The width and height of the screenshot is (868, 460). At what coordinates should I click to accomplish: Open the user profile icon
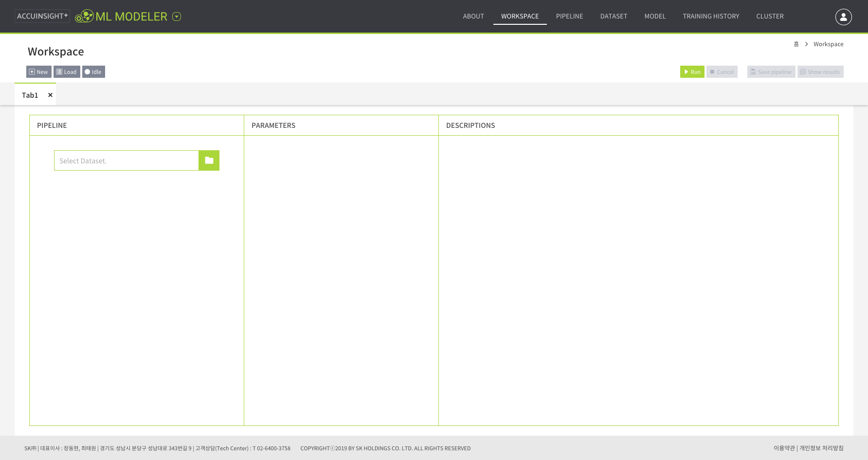click(x=843, y=17)
